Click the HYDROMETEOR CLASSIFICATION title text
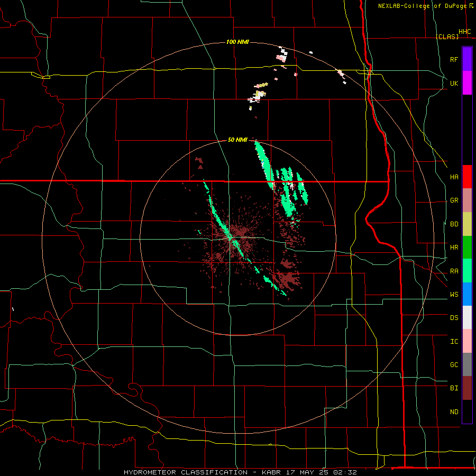This screenshot has height=476, width=476. click(x=186, y=472)
